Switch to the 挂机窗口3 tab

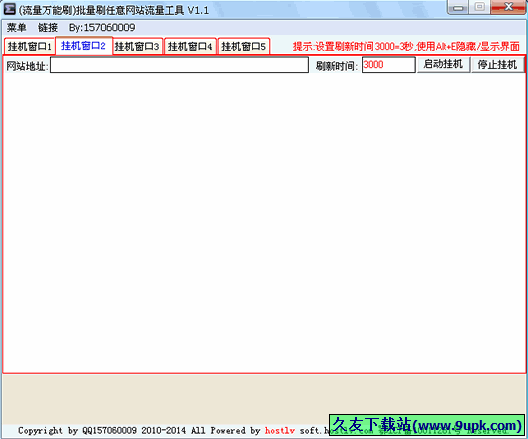point(137,46)
